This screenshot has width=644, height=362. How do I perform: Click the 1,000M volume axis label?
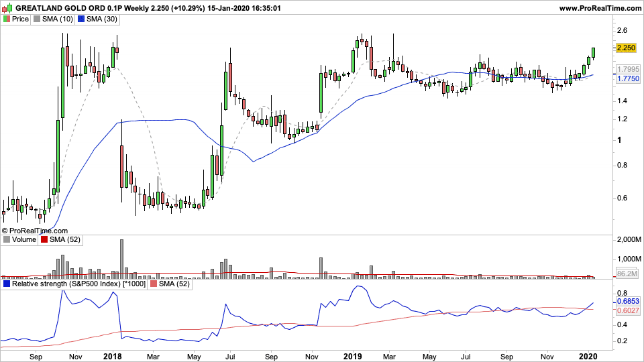click(x=629, y=259)
